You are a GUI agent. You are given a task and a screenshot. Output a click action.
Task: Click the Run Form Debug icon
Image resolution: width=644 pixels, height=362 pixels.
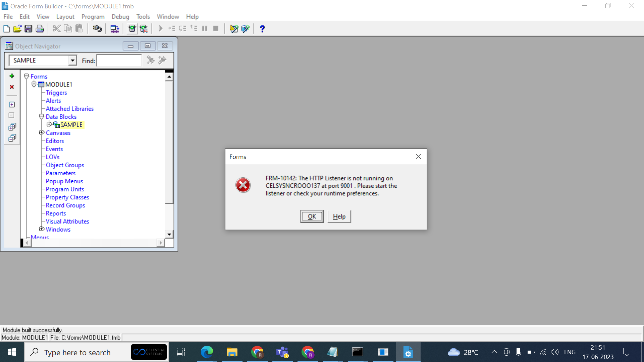tap(144, 29)
